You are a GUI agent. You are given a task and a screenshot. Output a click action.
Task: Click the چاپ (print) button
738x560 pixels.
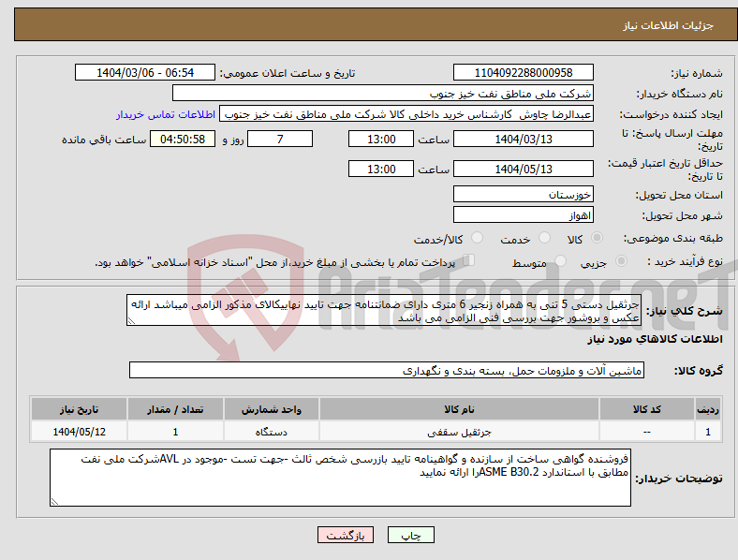(x=410, y=535)
